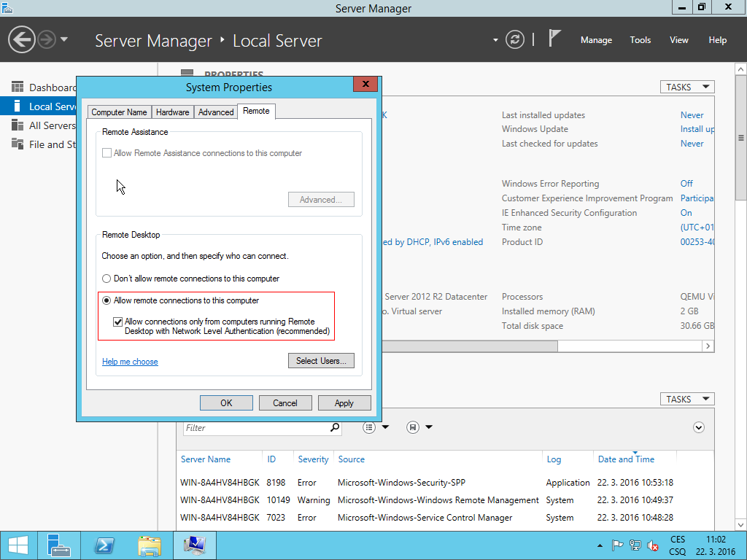This screenshot has height=560, width=747.
Task: Click the save query disk icon
Action: point(413,427)
